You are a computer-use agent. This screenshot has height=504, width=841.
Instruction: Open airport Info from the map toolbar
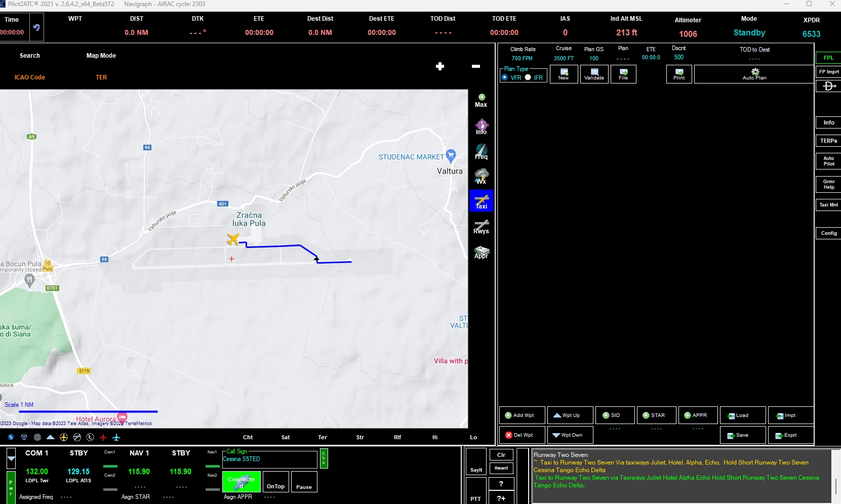[482, 127]
